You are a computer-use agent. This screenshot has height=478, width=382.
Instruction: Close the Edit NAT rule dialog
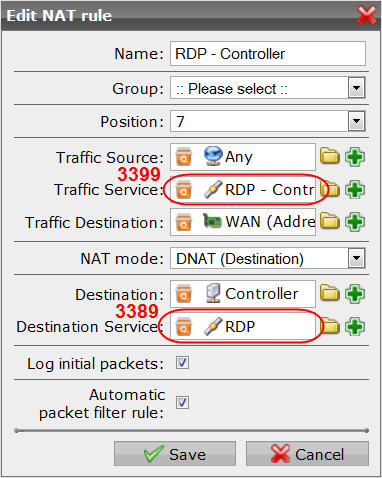click(x=366, y=15)
